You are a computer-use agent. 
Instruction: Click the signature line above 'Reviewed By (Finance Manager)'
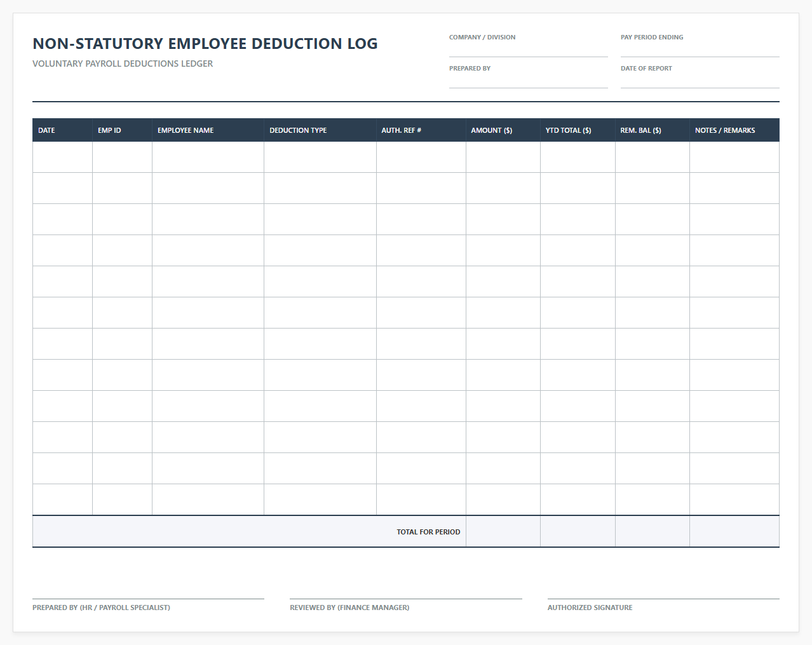pos(406,599)
